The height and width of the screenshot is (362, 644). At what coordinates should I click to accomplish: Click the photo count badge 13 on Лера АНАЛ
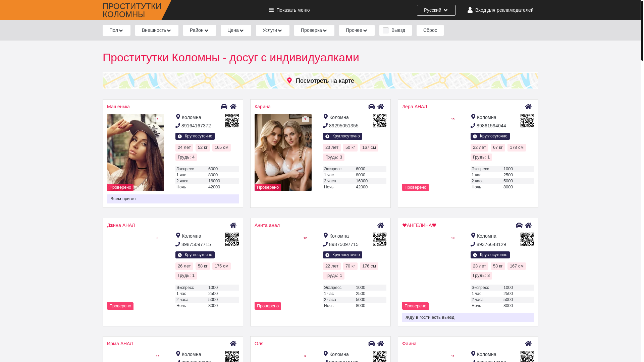pyautogui.click(x=453, y=119)
